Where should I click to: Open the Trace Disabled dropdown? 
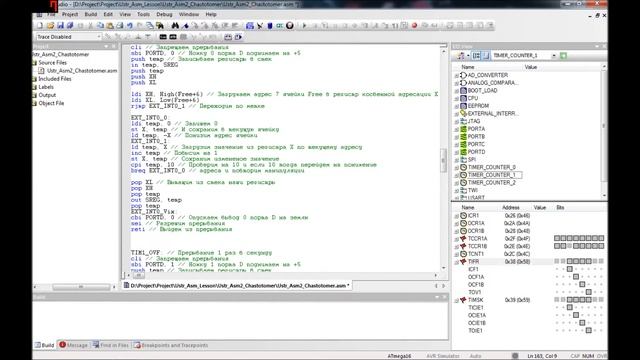coord(69,37)
